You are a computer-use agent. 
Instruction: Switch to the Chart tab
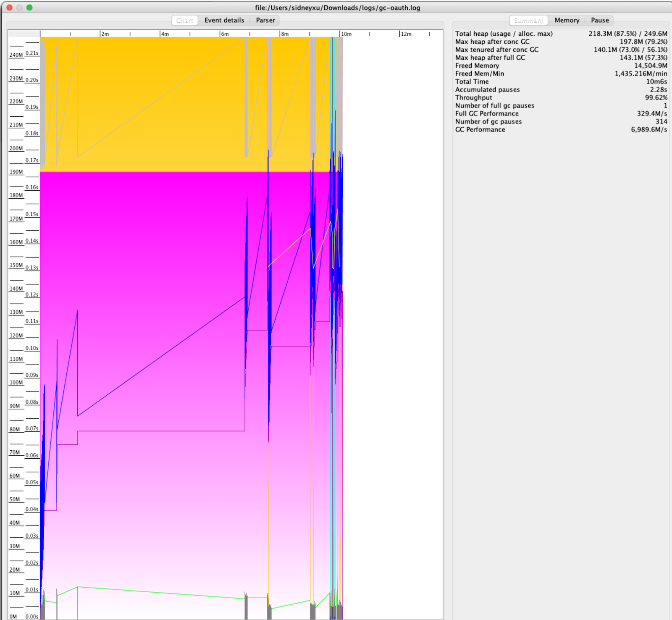coord(185,20)
